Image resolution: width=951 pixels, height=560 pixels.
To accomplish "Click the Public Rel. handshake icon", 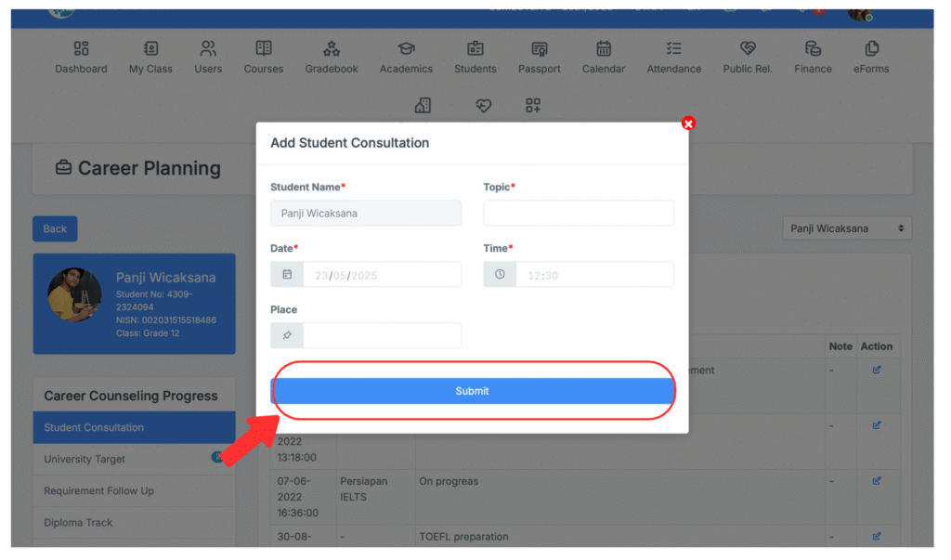I will 748,49.
